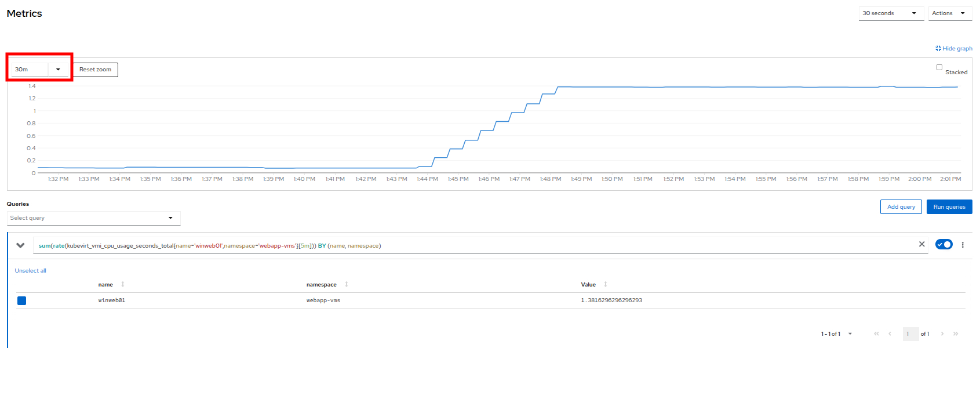
Task: Clear the query with the X icon
Action: (921, 245)
